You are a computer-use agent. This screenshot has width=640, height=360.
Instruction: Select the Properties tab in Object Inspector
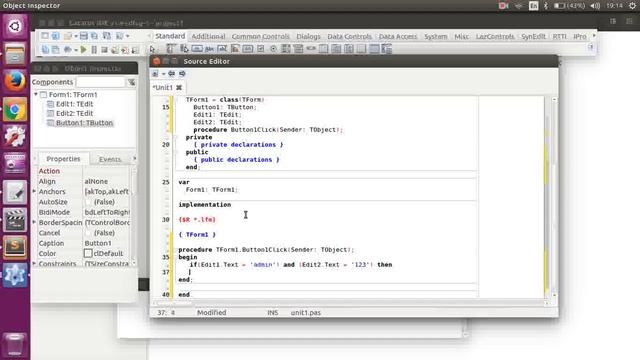point(63,159)
